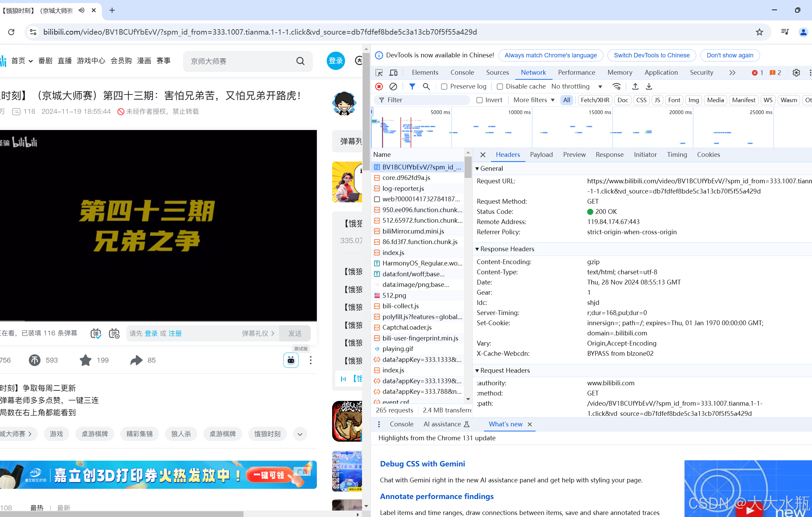Collapse the Response Headers section
Image resolution: width=812 pixels, height=517 pixels.
(x=478, y=249)
